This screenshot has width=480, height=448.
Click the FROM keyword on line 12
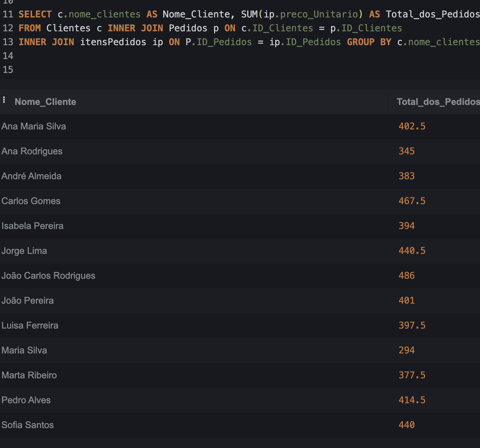(30, 28)
